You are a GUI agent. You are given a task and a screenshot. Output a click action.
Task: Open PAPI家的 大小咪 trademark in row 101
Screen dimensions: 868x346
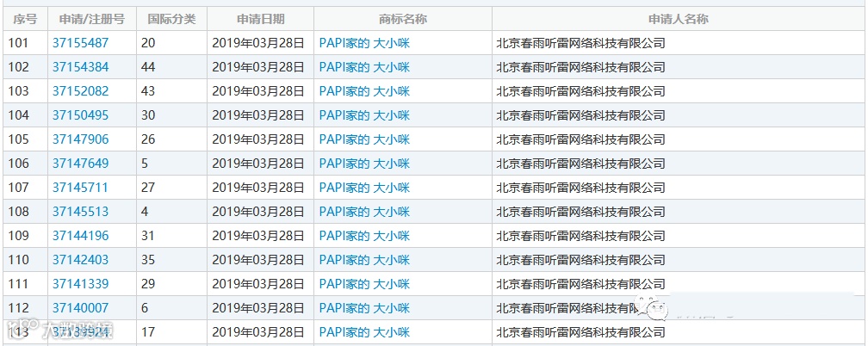pyautogui.click(x=365, y=43)
